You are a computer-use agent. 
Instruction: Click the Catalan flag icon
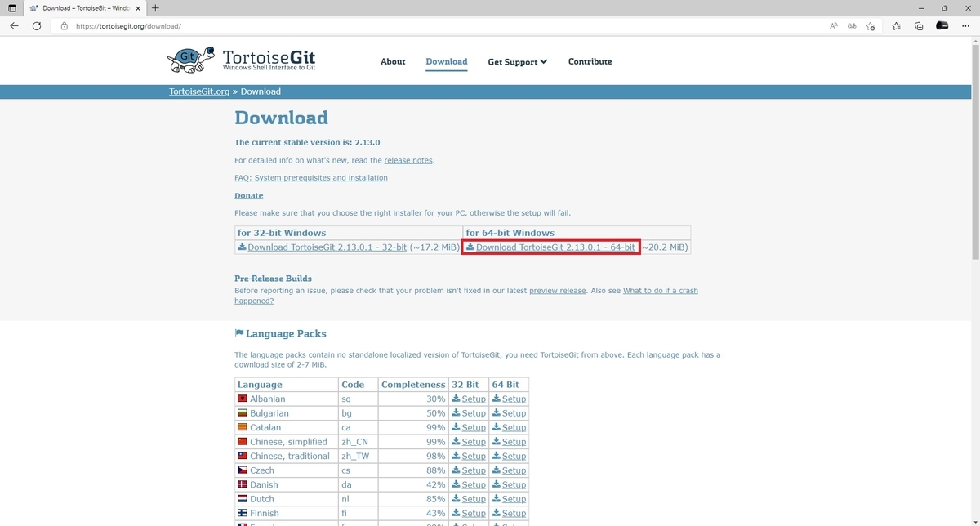click(x=243, y=427)
